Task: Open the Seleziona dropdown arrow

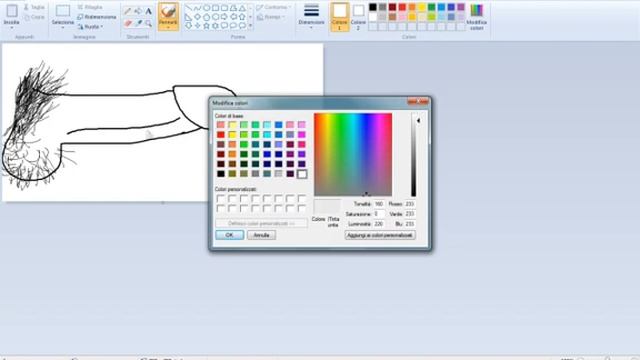Action: (63, 28)
